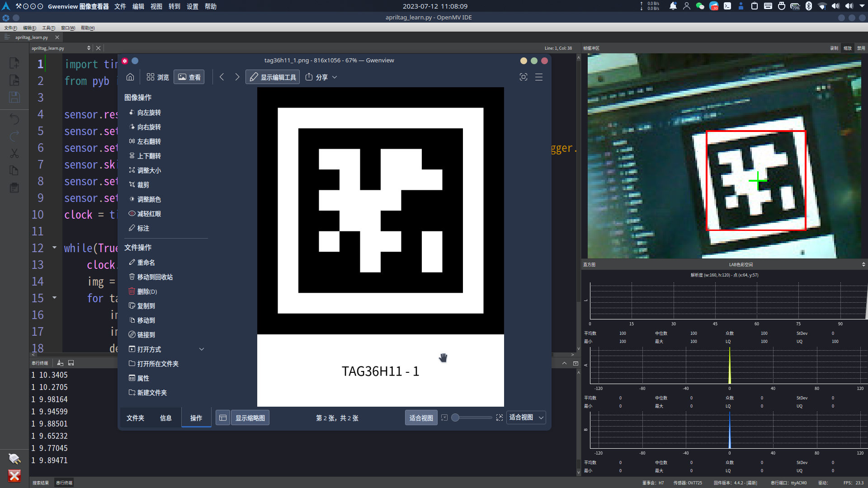This screenshot has width=868, height=488.
Task: Enter fullscreen mode in Gwenview toolbar
Action: pos(524,77)
